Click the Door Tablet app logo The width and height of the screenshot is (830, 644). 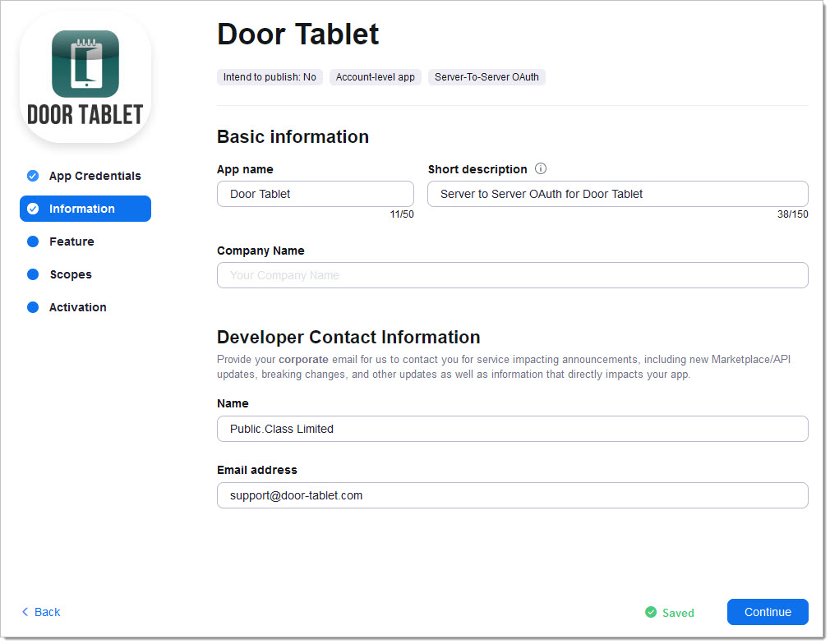tap(85, 77)
